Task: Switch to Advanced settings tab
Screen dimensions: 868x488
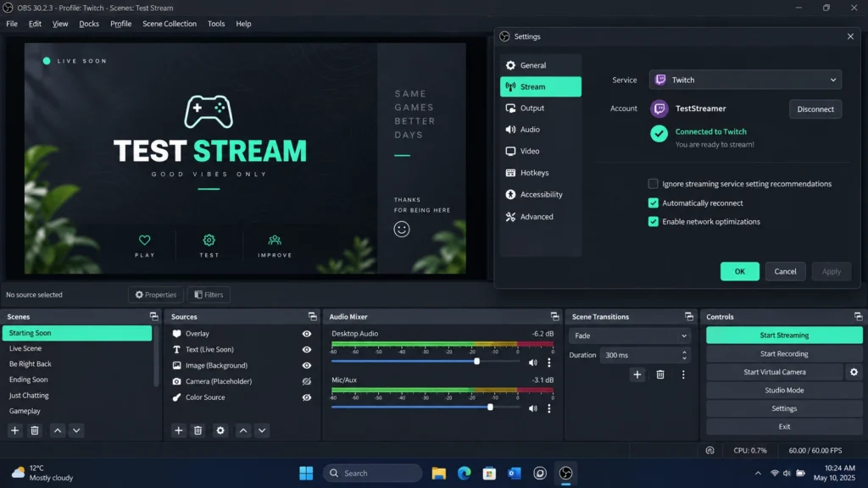Action: 541,216
